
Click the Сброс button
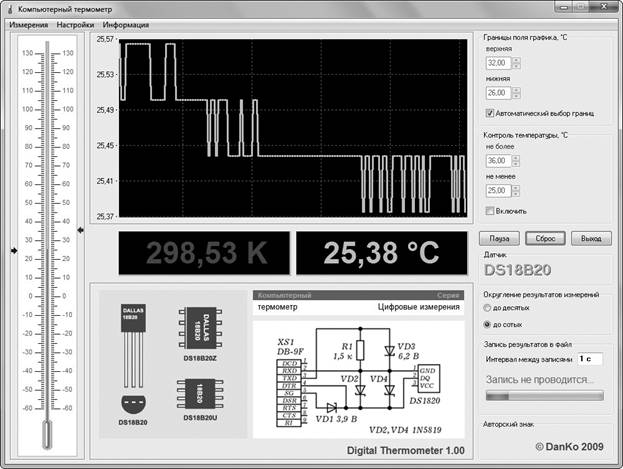545,238
